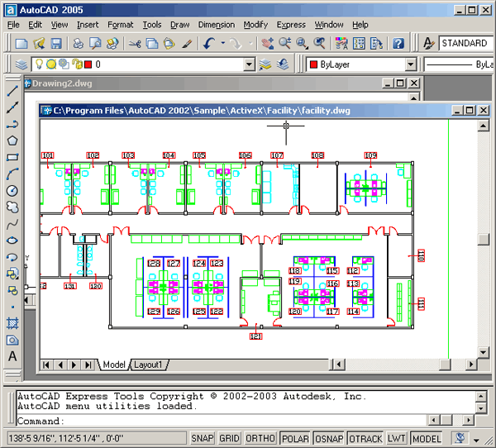Toggle POLAR tracking in status bar
The height and width of the screenshot is (448, 496).
tap(295, 439)
